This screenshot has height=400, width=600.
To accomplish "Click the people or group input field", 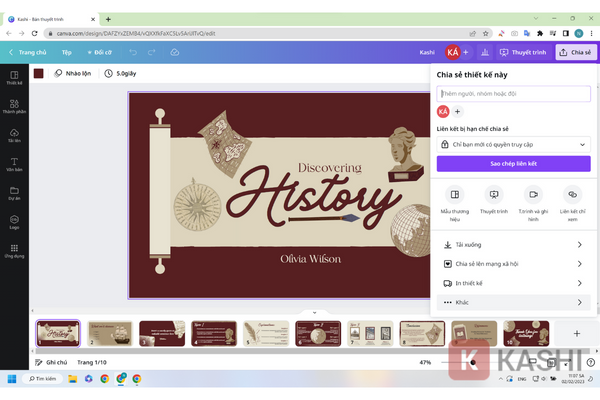I will point(513,94).
